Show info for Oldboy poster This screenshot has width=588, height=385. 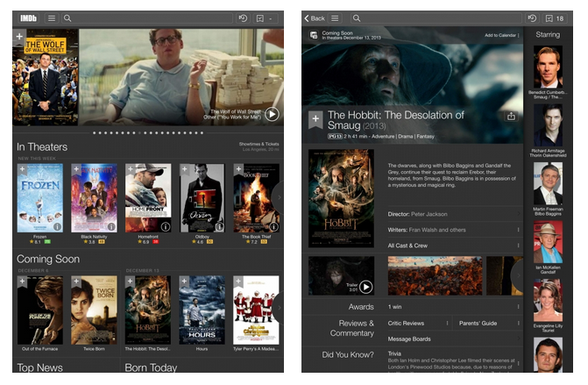point(219,226)
